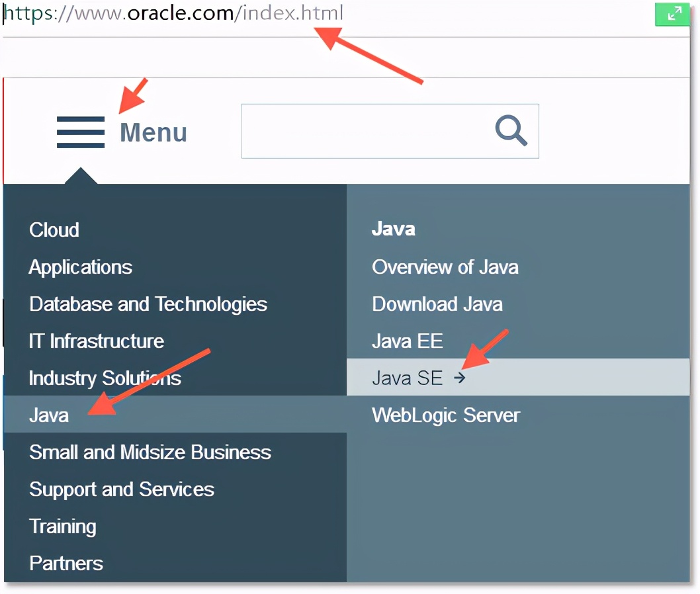Select Industry Solutions in the menu
This screenshot has height=594, width=700.
pyautogui.click(x=105, y=378)
